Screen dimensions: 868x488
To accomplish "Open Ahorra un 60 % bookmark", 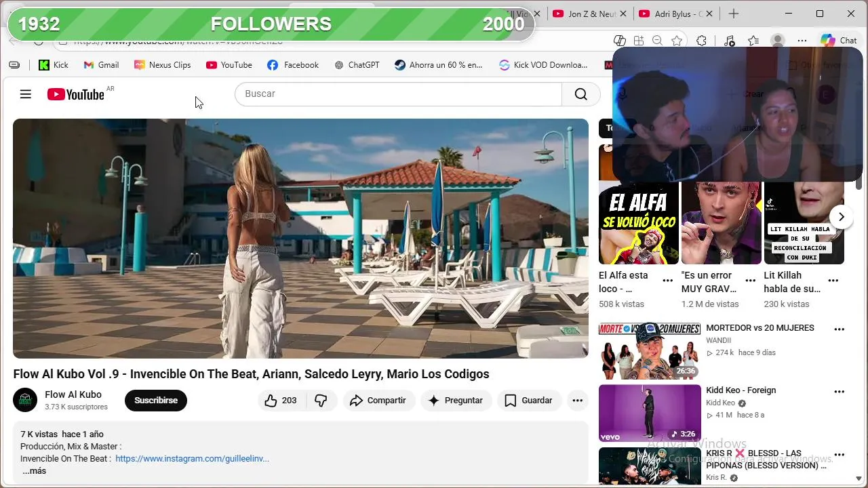I will click(x=439, y=65).
